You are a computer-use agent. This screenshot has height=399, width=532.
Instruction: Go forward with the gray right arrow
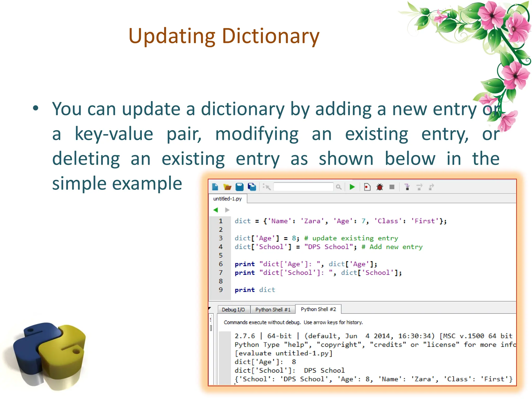[227, 210]
